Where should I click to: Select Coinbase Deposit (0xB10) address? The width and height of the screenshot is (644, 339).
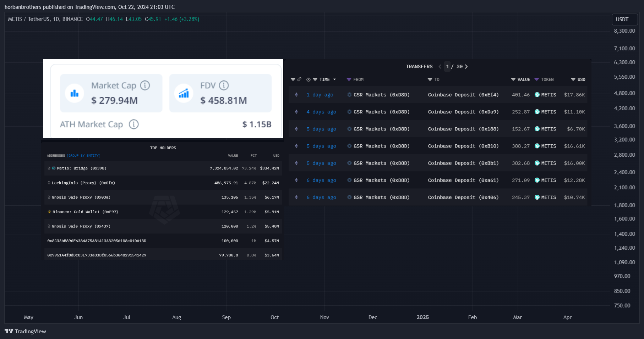pyautogui.click(x=463, y=146)
